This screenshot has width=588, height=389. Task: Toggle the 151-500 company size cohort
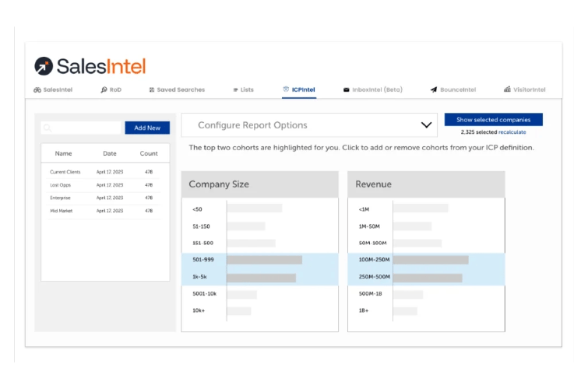pos(260,244)
